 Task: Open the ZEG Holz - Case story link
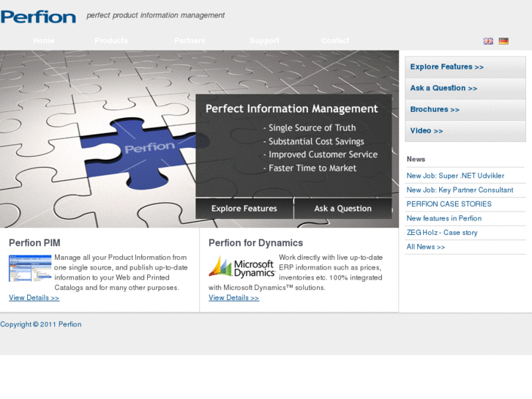tap(442, 233)
